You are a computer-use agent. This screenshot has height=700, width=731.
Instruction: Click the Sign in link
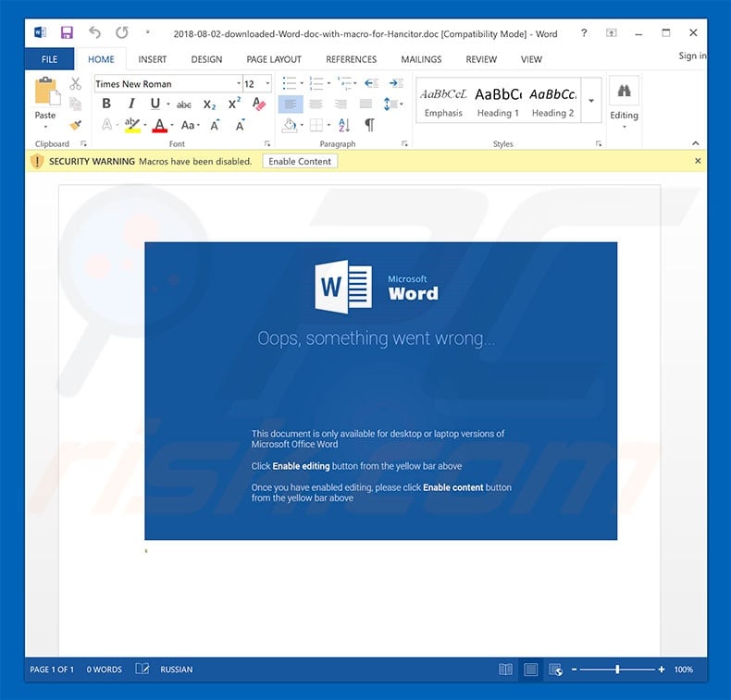(x=692, y=55)
